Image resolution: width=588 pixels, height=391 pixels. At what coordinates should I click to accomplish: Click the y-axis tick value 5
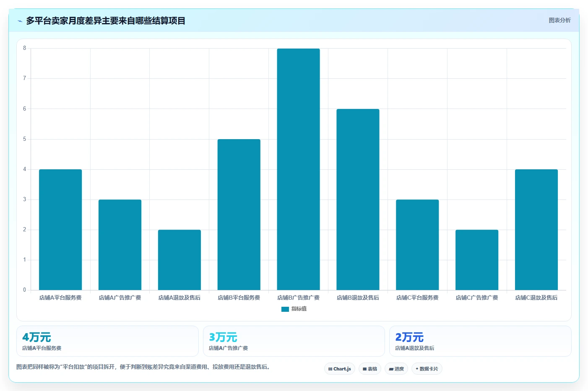coord(24,139)
